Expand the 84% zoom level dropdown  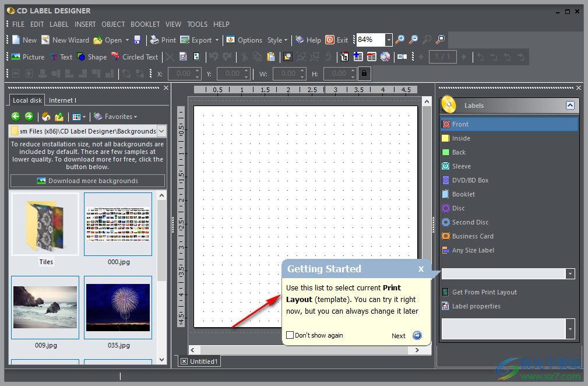389,40
